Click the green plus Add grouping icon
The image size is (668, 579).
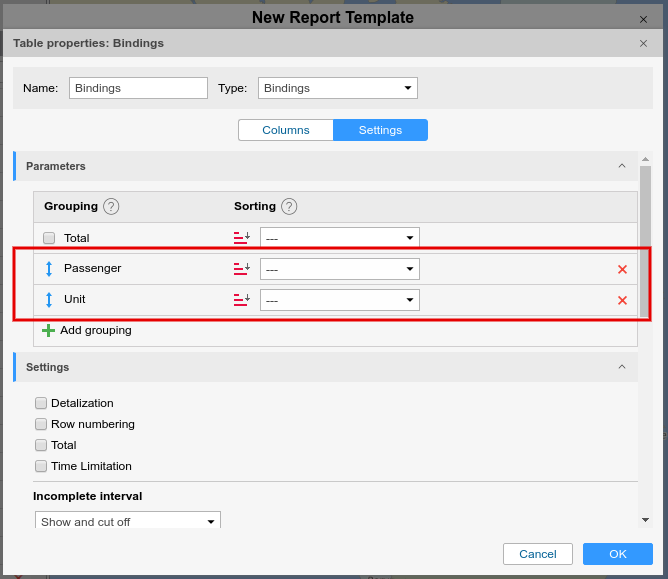(48, 330)
